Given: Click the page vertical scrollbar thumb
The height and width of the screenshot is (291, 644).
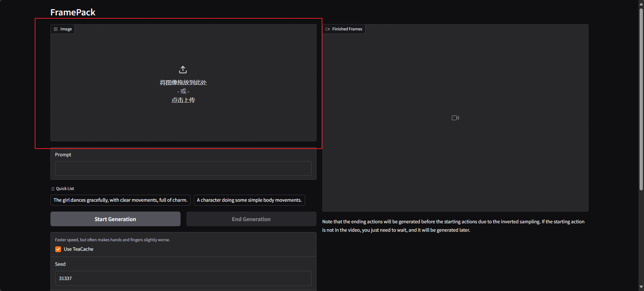Looking at the screenshot, I should [641, 99].
